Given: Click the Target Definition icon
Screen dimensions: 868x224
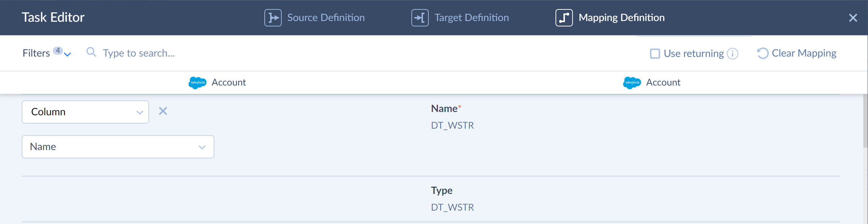Looking at the screenshot, I should tap(420, 18).
